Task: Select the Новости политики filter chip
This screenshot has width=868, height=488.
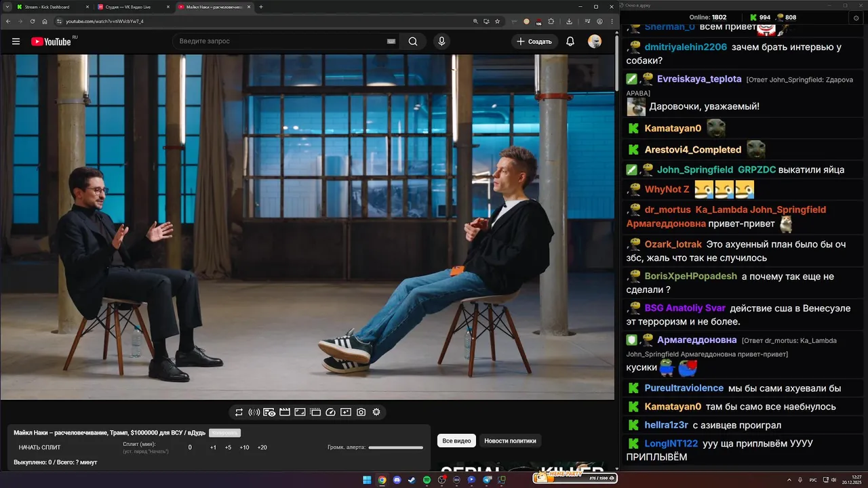Action: (x=510, y=441)
